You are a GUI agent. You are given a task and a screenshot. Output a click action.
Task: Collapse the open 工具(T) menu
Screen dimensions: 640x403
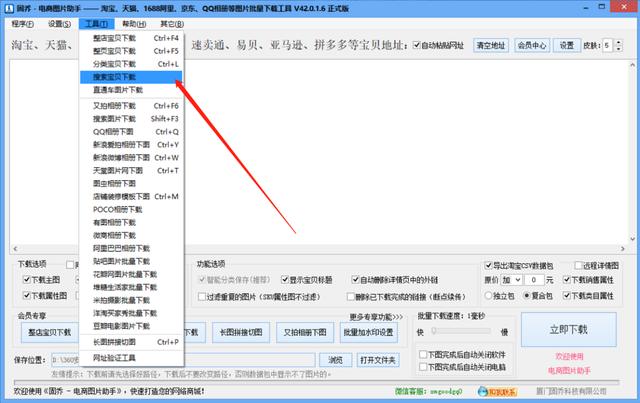(96, 24)
